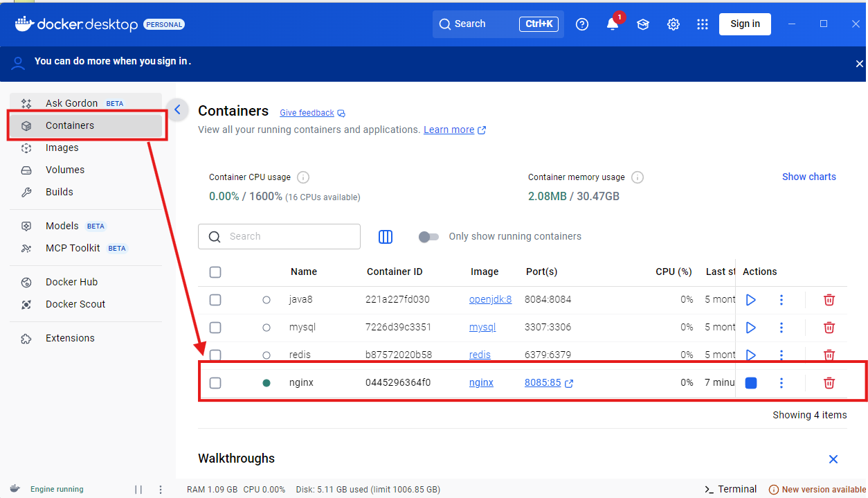Open port 8085:85 link
Viewport: 868px width, 498px height.
coord(543,382)
